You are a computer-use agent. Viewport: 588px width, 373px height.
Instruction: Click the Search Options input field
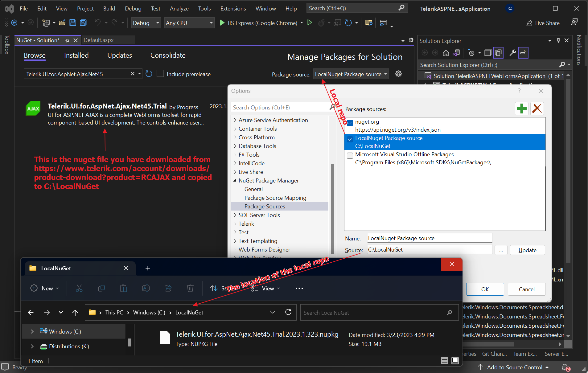click(x=280, y=107)
